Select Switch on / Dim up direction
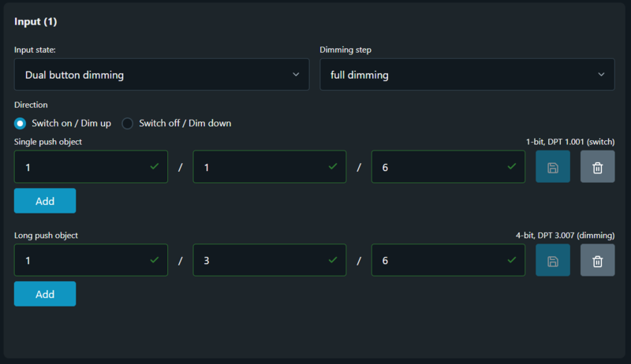 [21, 123]
